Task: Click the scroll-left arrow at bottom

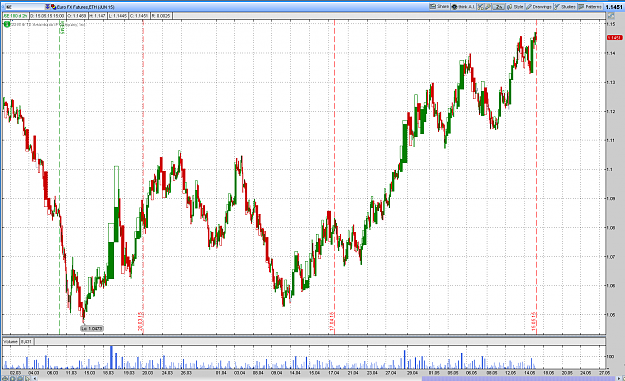Action: (35, 378)
